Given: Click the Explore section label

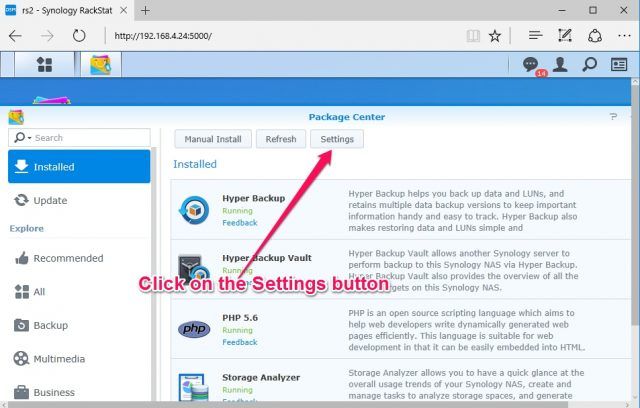Looking at the screenshot, I should pyautogui.click(x=27, y=228).
